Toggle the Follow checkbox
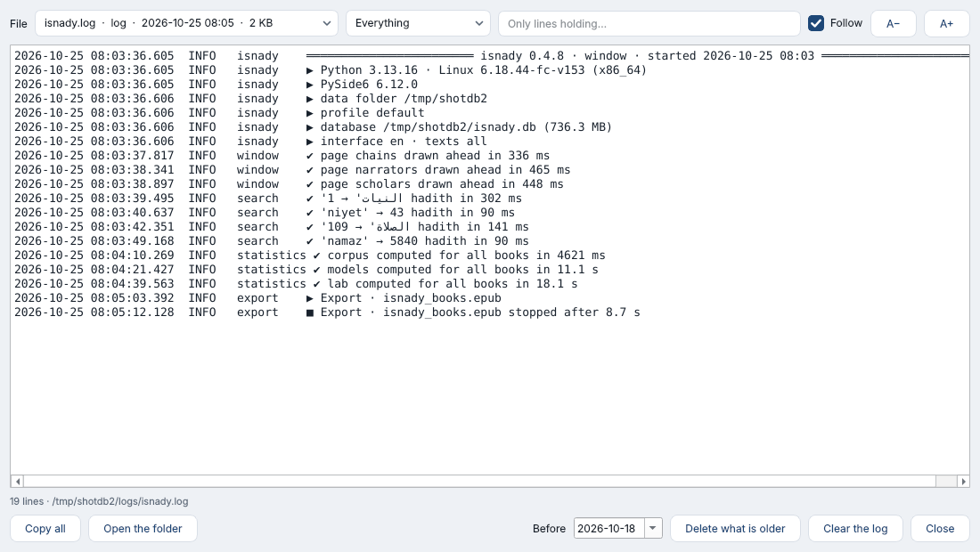Viewport: 980px width, 552px height. click(x=815, y=23)
